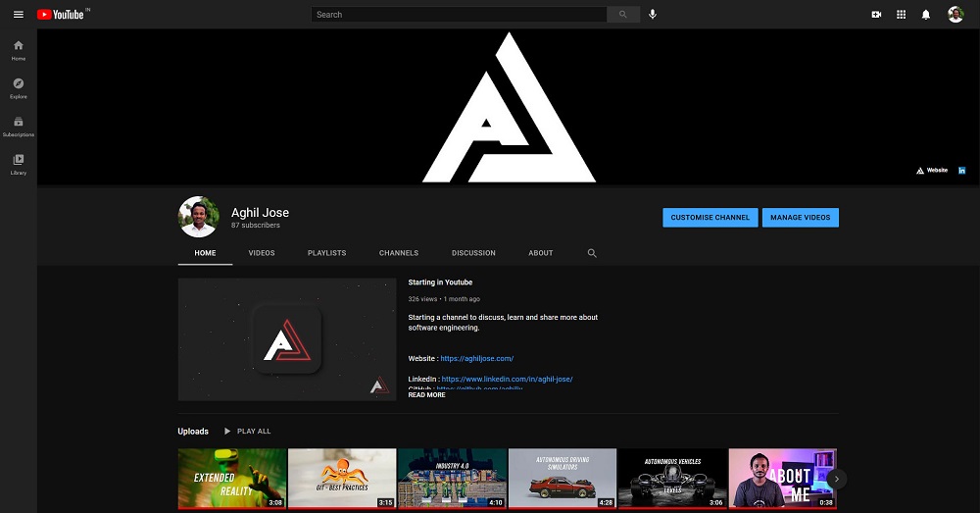
Task: Open Autonomous Driving Simulators thumbnail
Action: click(x=563, y=479)
